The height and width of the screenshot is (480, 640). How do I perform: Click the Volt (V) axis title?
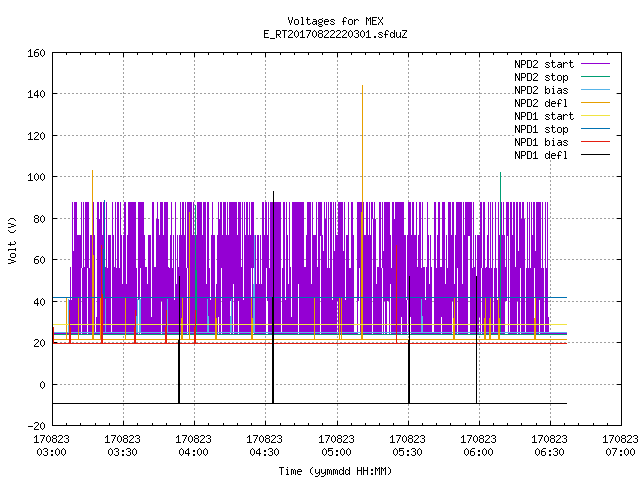coord(12,240)
